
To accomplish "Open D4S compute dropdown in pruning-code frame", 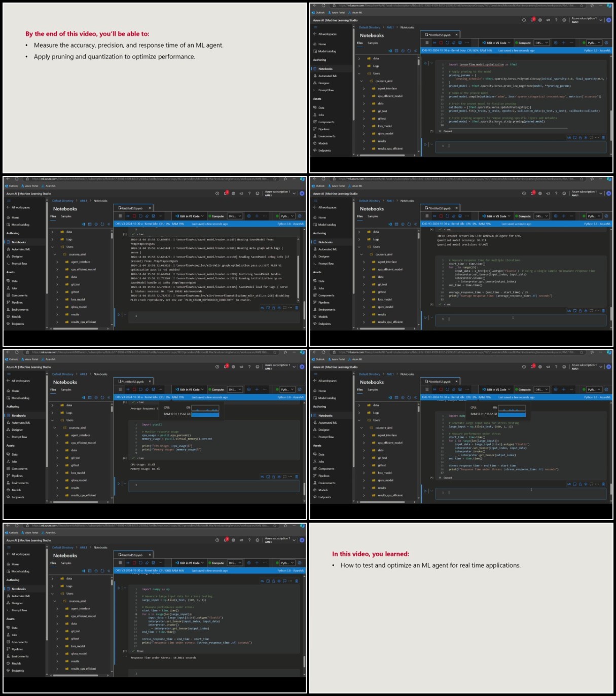I will 541,43.
